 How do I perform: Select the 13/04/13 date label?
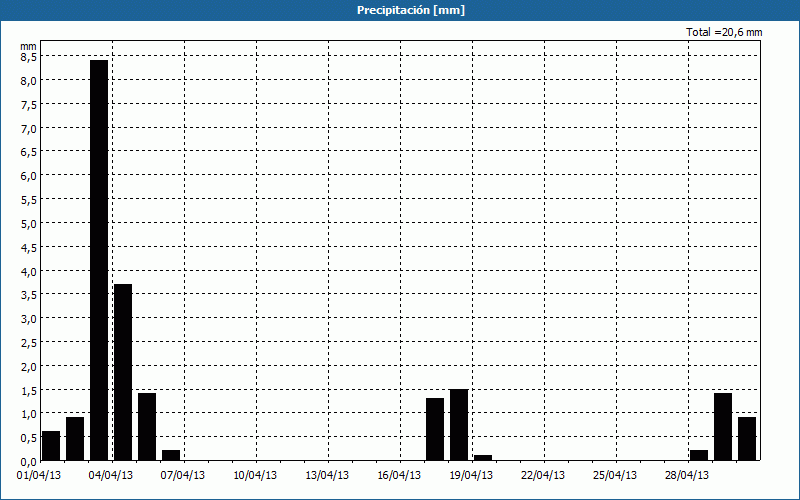pyautogui.click(x=327, y=475)
